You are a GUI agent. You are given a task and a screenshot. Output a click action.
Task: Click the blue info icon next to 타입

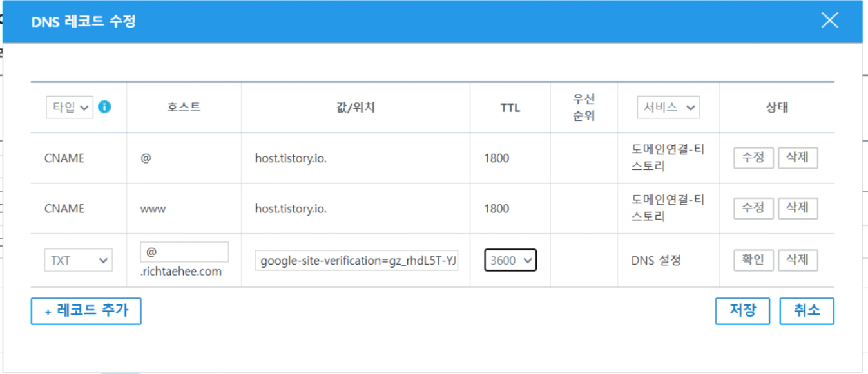point(104,107)
